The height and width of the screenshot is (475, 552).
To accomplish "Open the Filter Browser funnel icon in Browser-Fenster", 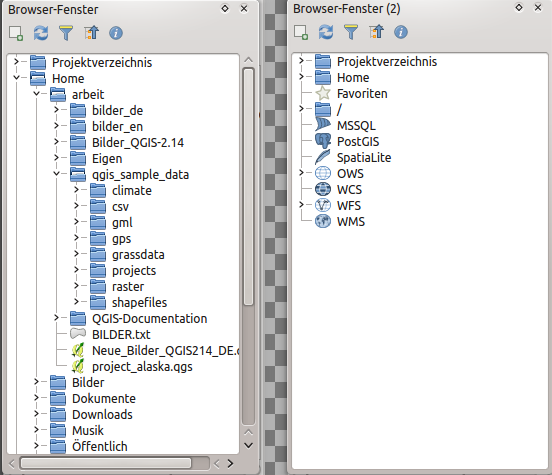I will (66, 33).
